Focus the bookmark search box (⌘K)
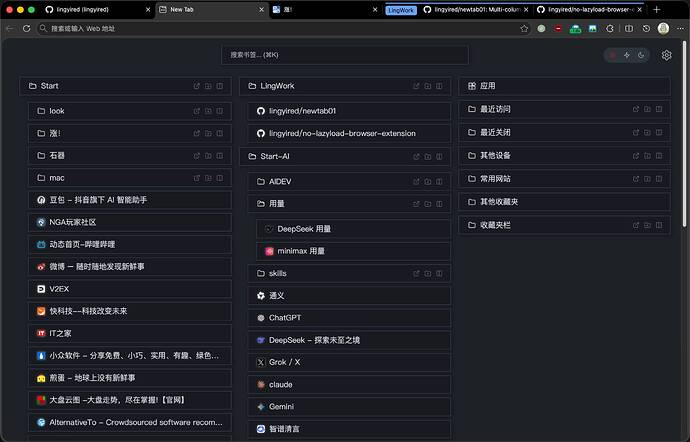Image resolution: width=690 pixels, height=442 pixels. (x=345, y=55)
